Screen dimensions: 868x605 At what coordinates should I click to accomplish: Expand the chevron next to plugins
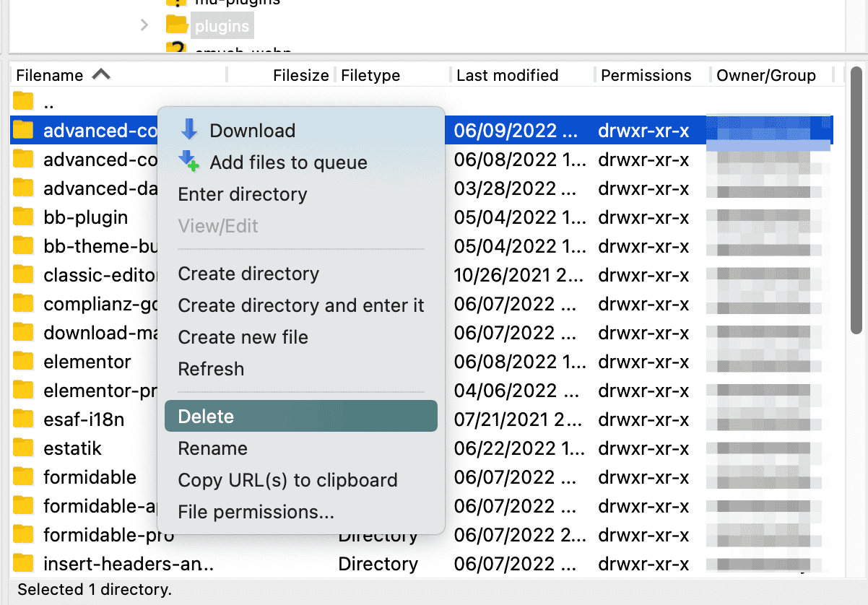tap(144, 25)
